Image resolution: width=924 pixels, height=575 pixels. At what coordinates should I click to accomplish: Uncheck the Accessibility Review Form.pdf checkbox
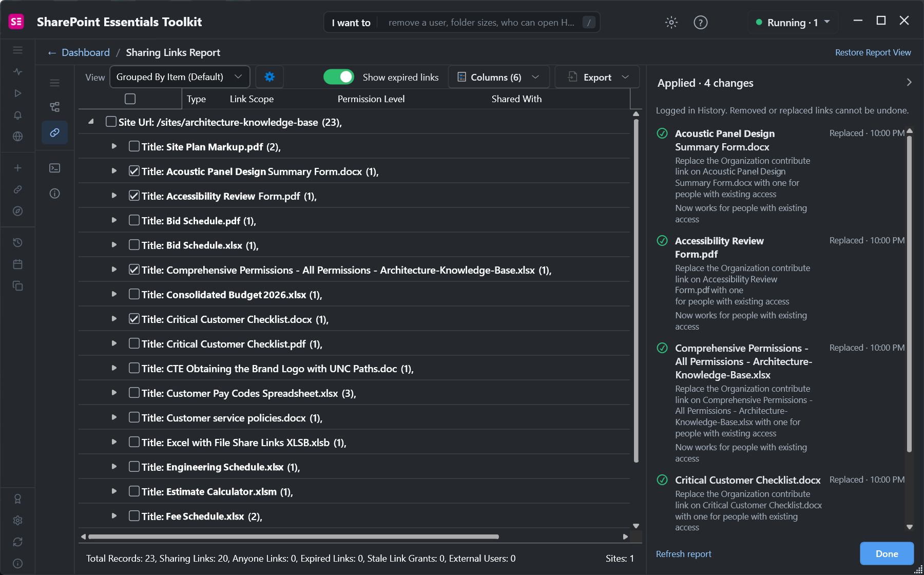pyautogui.click(x=134, y=196)
